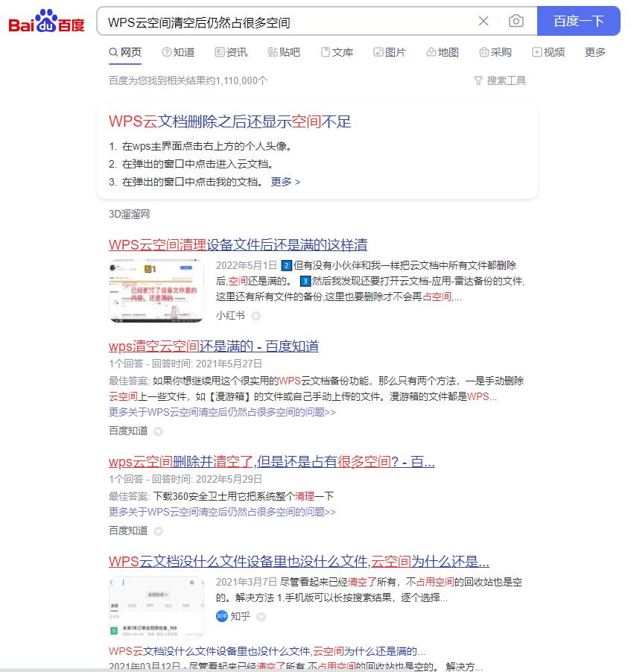631x672 pixels.
Task: Clear the search box with the X icon
Action: 483,21
